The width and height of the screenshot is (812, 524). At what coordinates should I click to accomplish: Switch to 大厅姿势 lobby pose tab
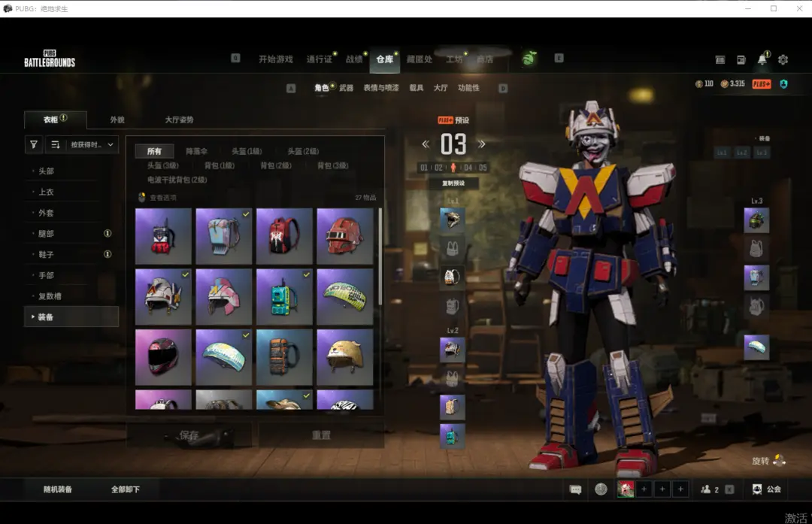click(x=179, y=120)
